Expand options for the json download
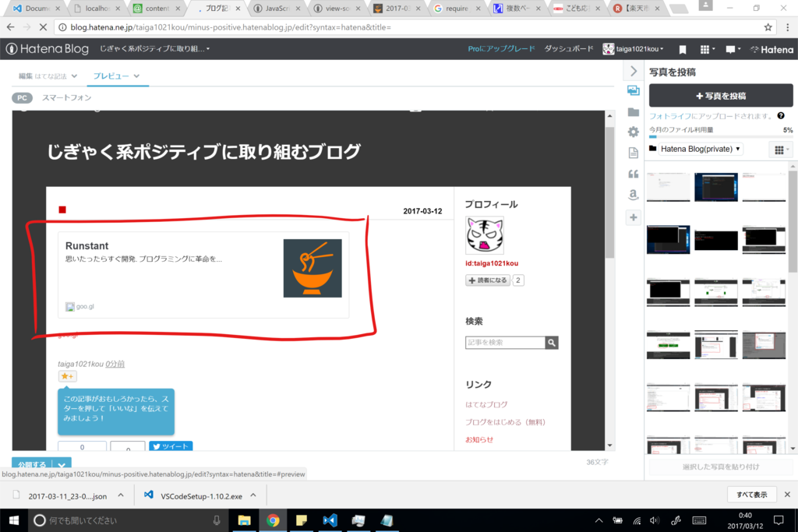The image size is (798, 532). coord(121,495)
